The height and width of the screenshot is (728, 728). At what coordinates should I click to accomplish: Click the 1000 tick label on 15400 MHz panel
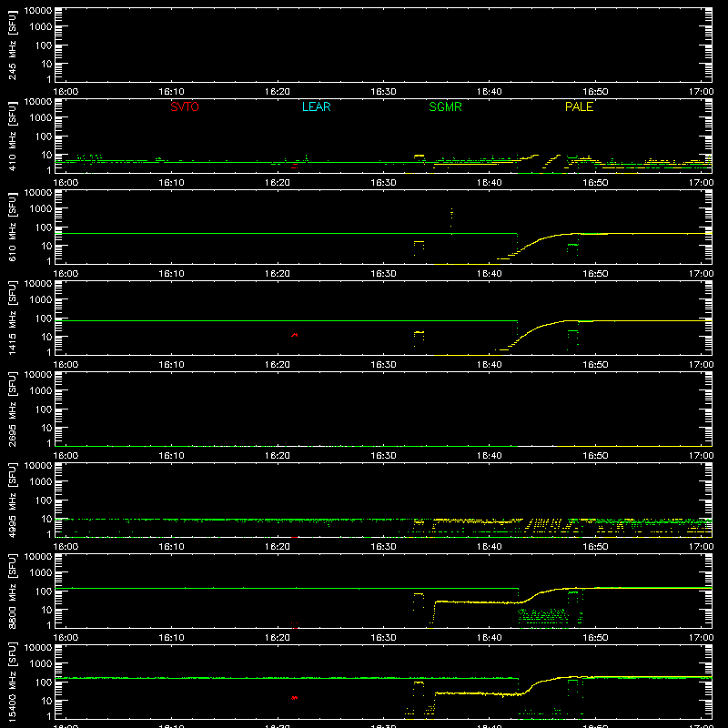coord(41,664)
